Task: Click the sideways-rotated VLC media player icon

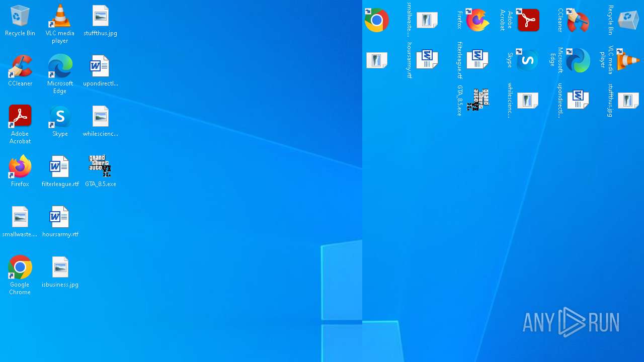Action: [x=628, y=60]
